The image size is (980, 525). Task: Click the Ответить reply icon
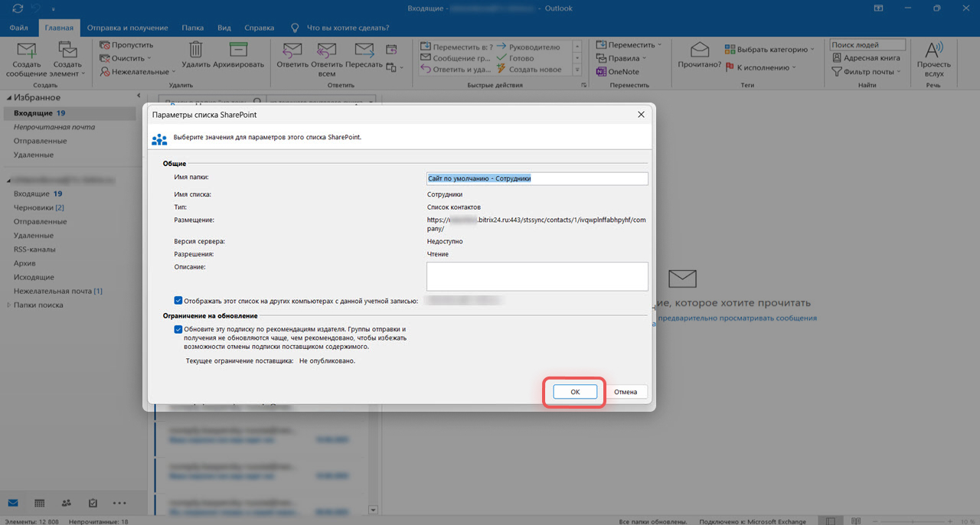point(292,51)
